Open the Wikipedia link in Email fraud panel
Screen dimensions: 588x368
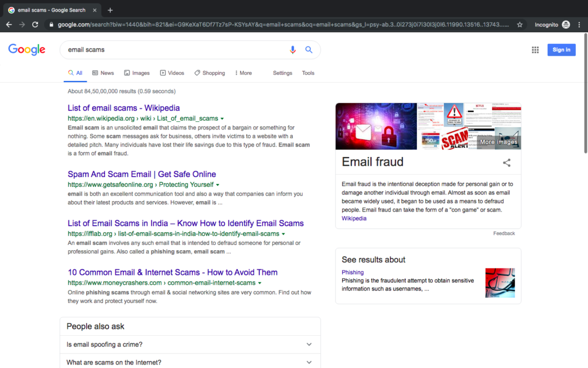(x=354, y=218)
